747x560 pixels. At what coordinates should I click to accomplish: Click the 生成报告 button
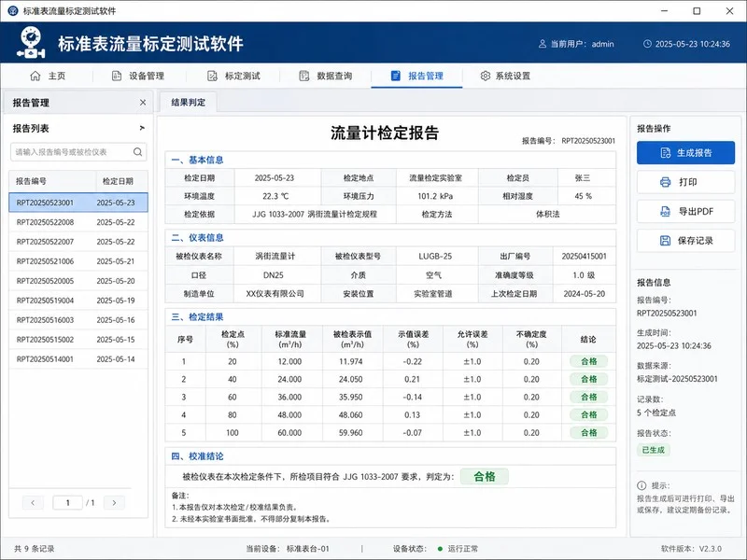click(685, 153)
